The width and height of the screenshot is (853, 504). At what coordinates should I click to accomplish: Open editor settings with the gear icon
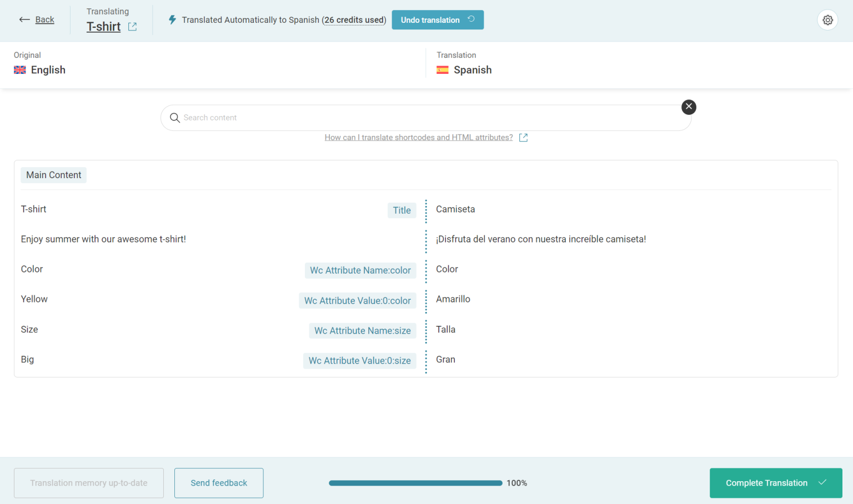tap(827, 19)
